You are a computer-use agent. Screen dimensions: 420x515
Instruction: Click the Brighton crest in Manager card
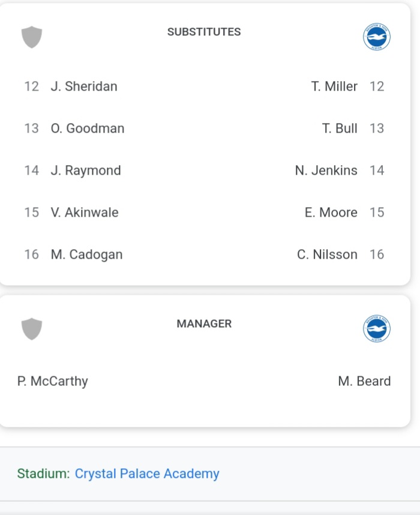coord(377,329)
